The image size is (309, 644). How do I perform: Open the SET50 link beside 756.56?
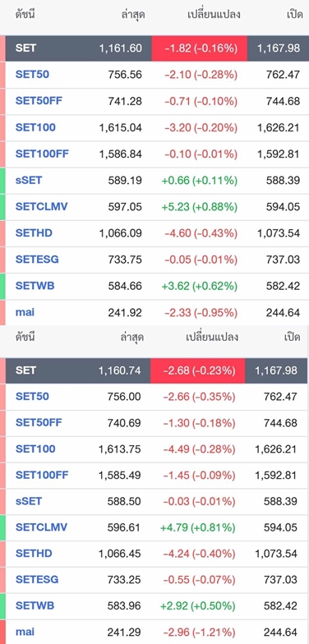[32, 74]
